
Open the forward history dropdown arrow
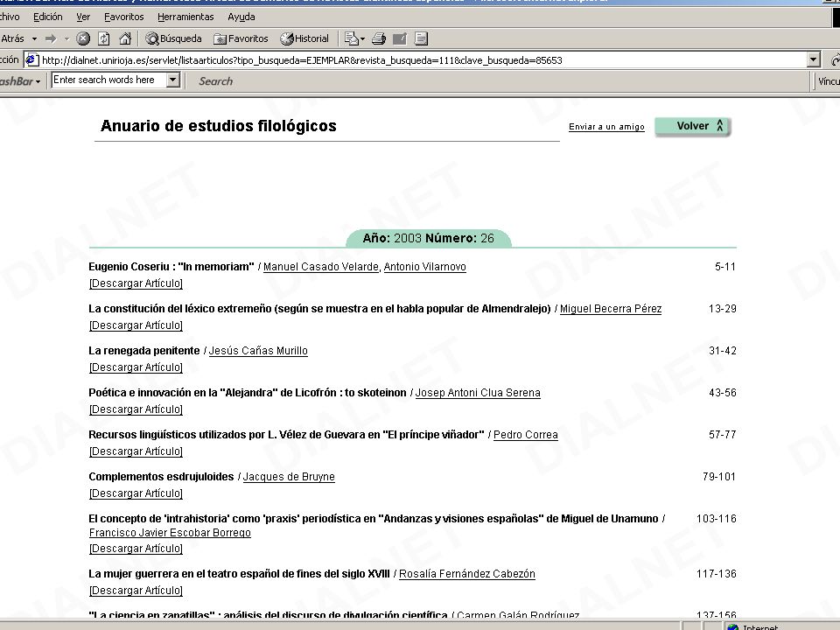coord(67,39)
